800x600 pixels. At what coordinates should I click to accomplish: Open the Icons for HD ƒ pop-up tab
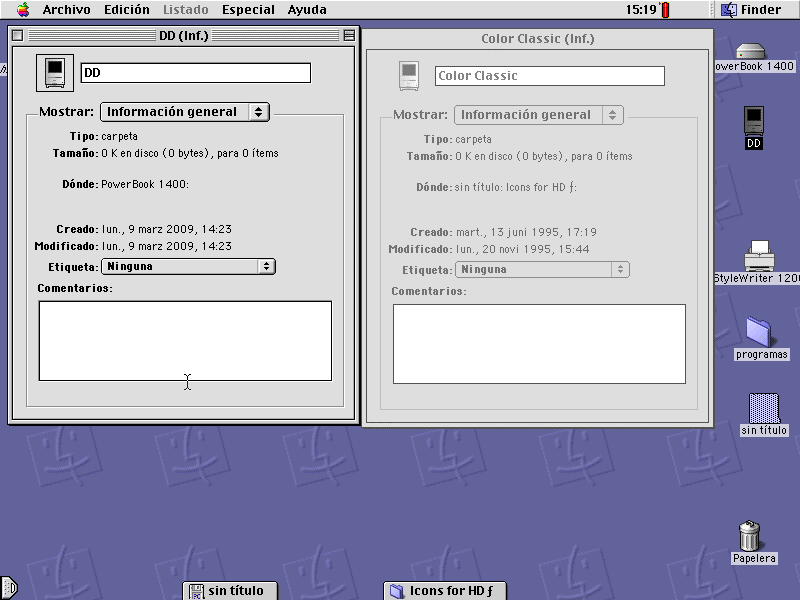tap(445, 591)
